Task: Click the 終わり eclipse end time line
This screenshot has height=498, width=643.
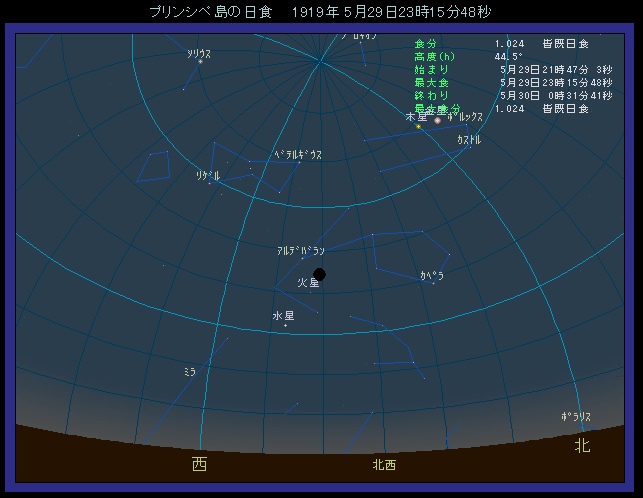Action: point(500,96)
